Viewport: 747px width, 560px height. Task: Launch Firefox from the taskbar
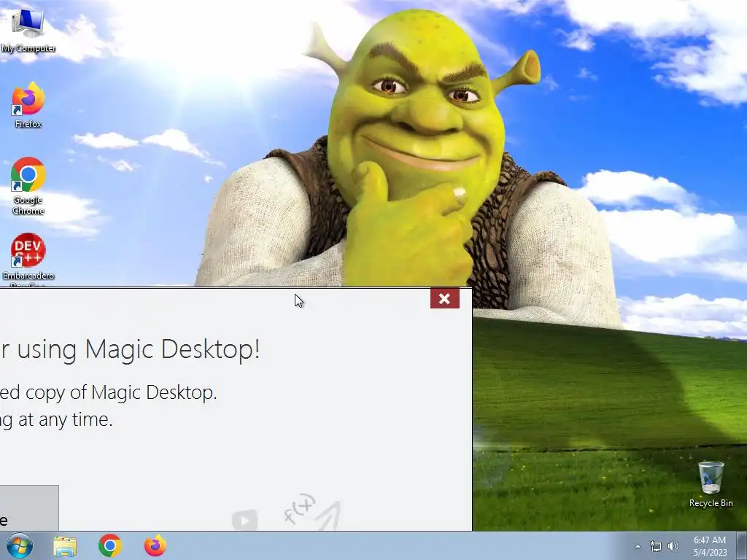click(x=155, y=545)
